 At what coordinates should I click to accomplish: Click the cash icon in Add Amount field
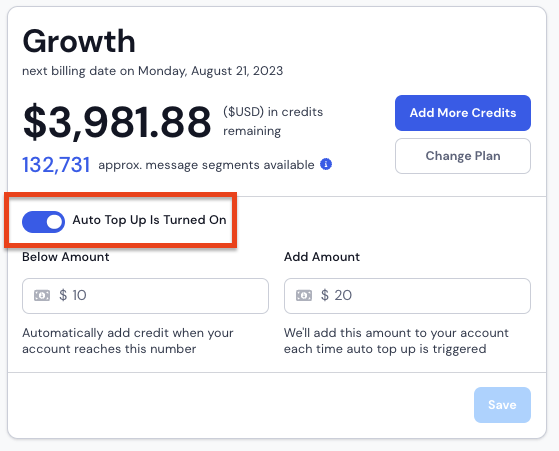coord(304,295)
